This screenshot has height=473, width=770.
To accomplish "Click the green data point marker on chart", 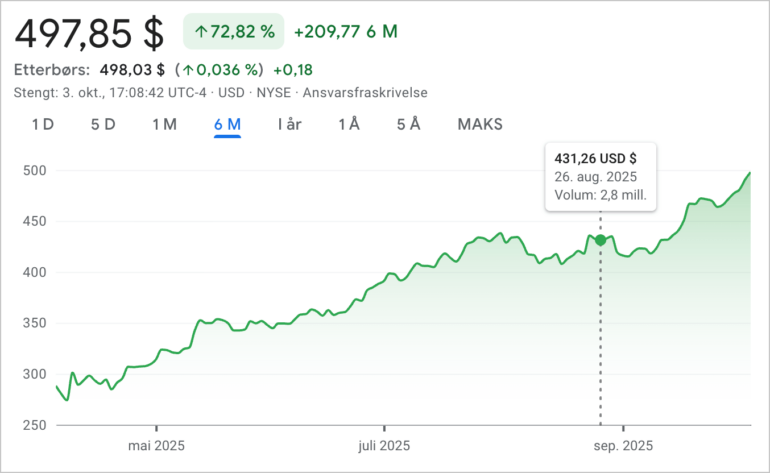I will pyautogui.click(x=600, y=240).
